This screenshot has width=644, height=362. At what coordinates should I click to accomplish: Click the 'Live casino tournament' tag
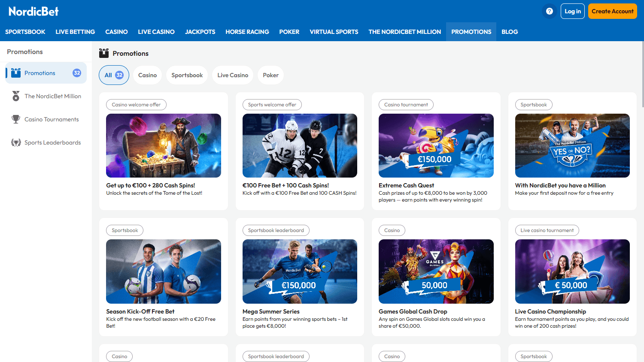pos(547,230)
